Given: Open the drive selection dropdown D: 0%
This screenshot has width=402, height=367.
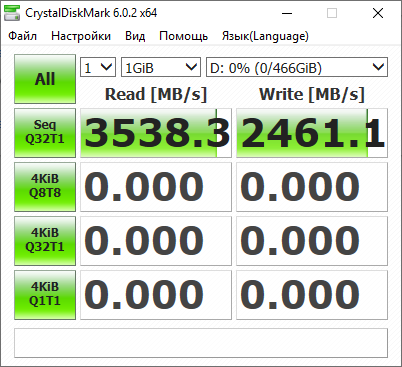Looking at the screenshot, I should pos(297,67).
